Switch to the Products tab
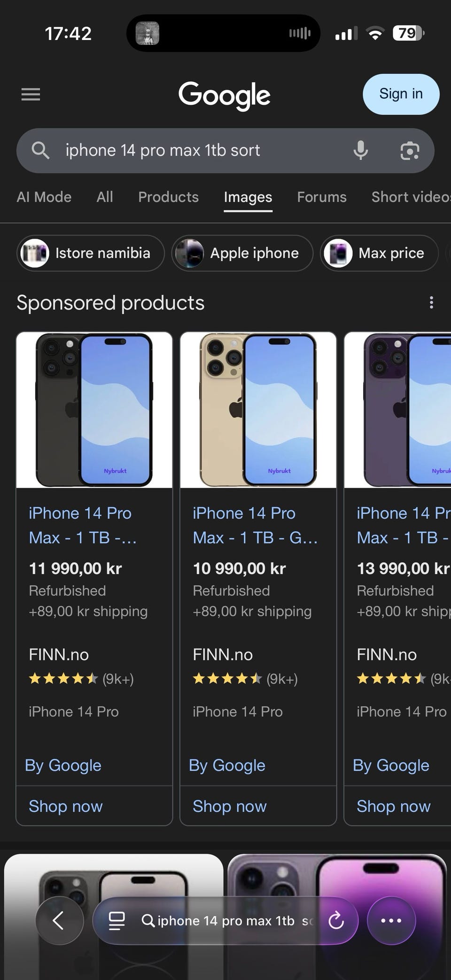Viewport: 451px width, 980px height. (168, 197)
